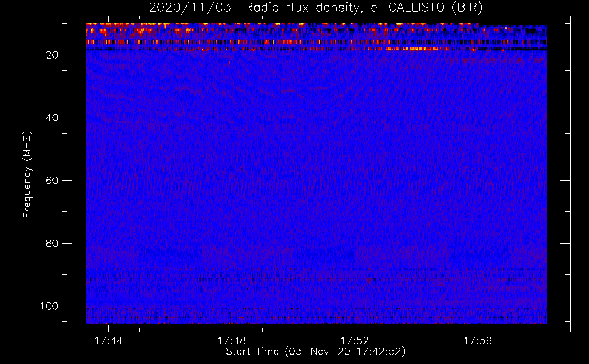The width and height of the screenshot is (589, 364).
Task: Click the date '2020/11/03' in the title
Action: click(x=190, y=8)
